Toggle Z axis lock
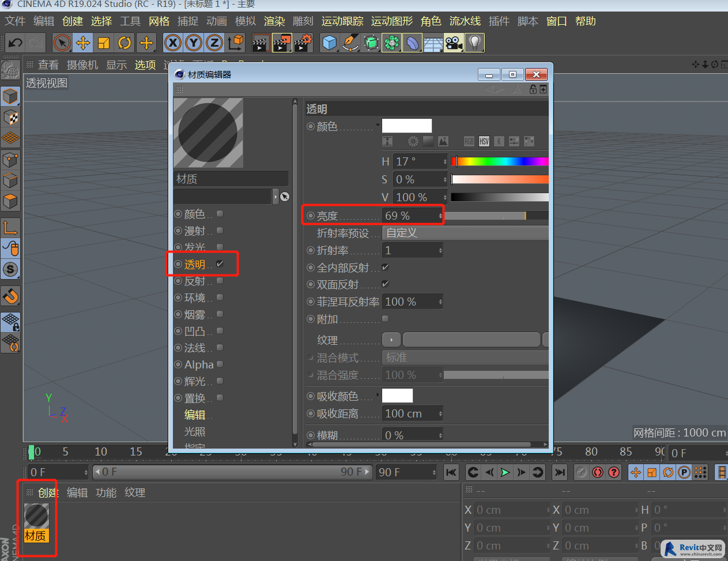This screenshot has height=561, width=728. [x=214, y=43]
